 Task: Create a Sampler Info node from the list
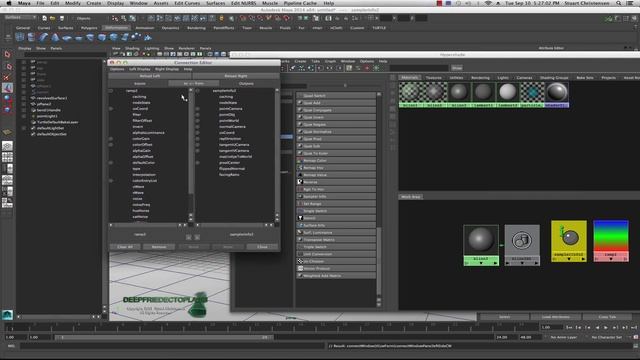point(336,196)
